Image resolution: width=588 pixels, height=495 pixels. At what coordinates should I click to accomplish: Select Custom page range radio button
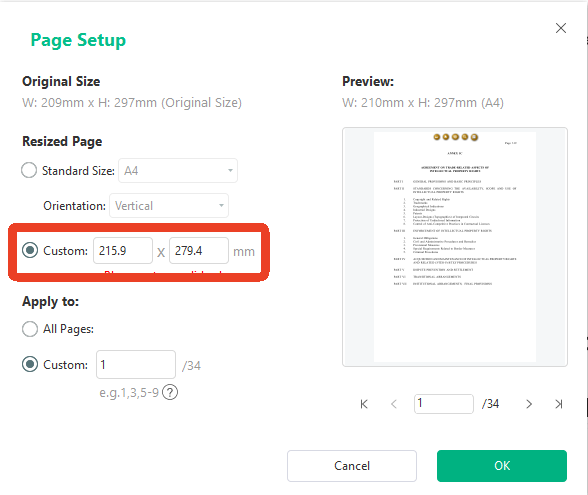(x=30, y=364)
